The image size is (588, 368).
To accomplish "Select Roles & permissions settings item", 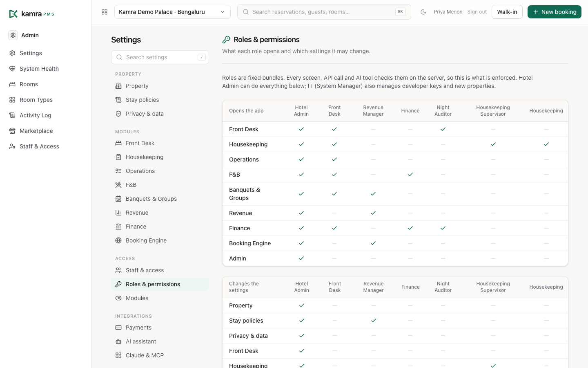I will (x=160, y=284).
